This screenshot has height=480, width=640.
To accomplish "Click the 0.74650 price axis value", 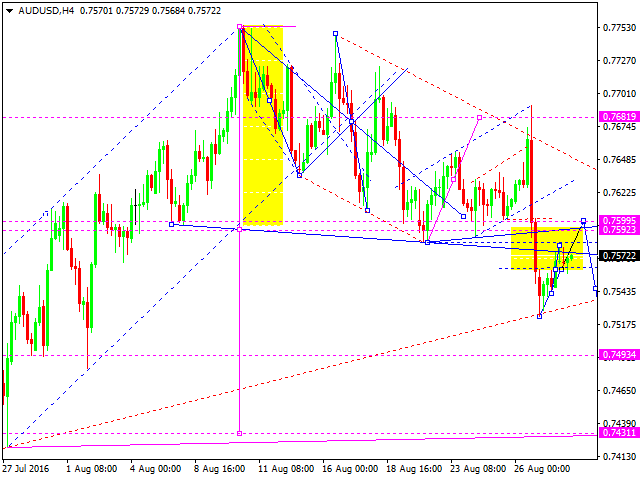I will [x=620, y=391].
